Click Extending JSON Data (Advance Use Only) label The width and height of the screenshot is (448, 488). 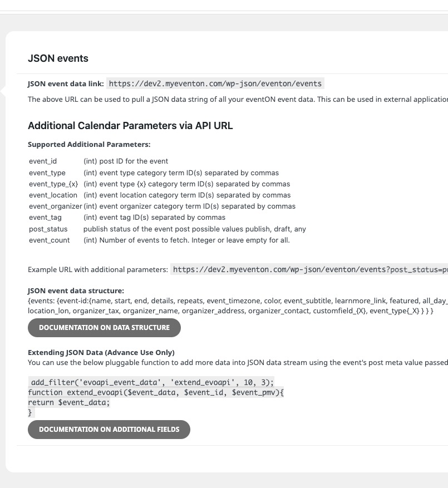[x=101, y=352]
